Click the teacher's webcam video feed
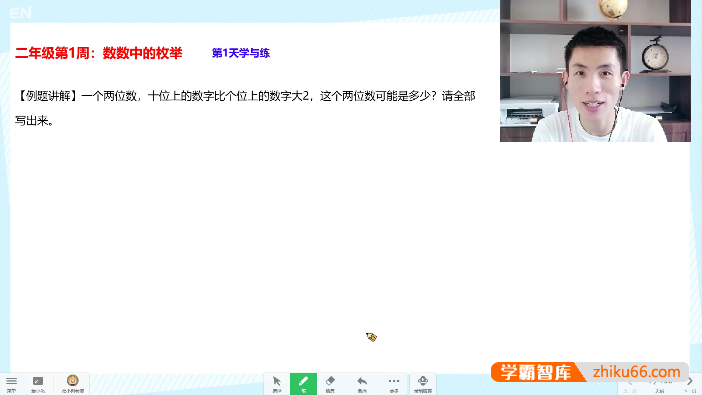The width and height of the screenshot is (702, 395). click(595, 71)
